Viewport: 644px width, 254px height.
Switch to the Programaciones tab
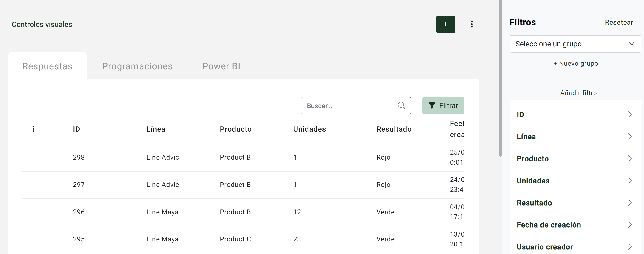(x=137, y=66)
